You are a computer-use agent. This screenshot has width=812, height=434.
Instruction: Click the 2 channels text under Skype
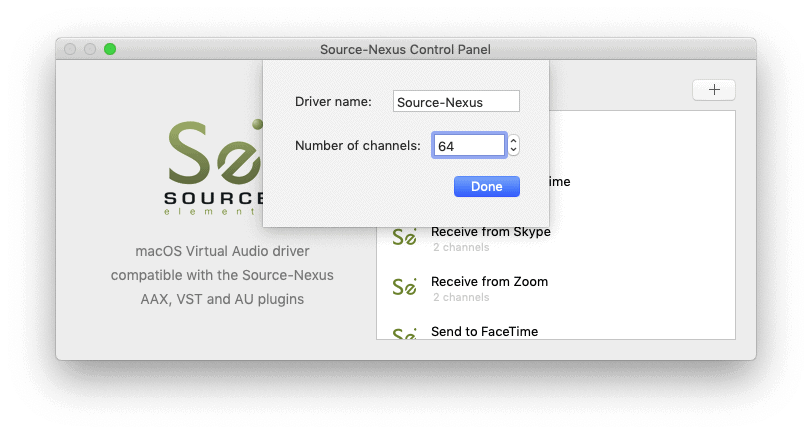(x=461, y=247)
